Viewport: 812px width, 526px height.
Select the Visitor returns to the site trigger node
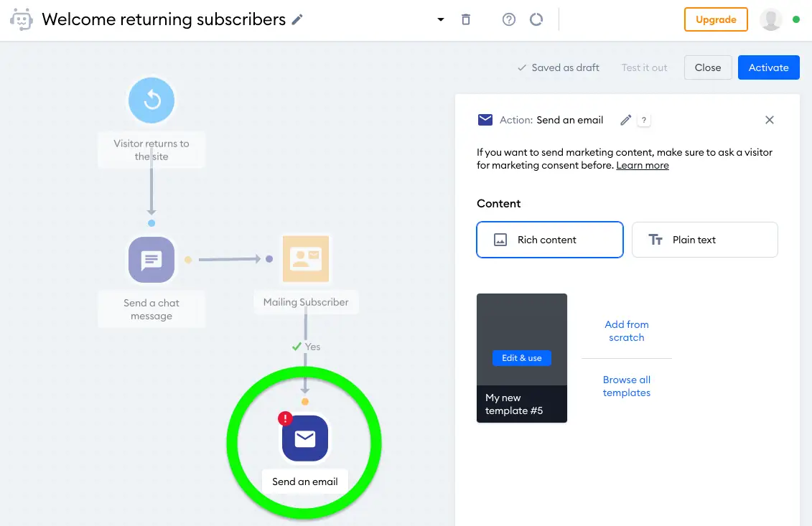151,100
